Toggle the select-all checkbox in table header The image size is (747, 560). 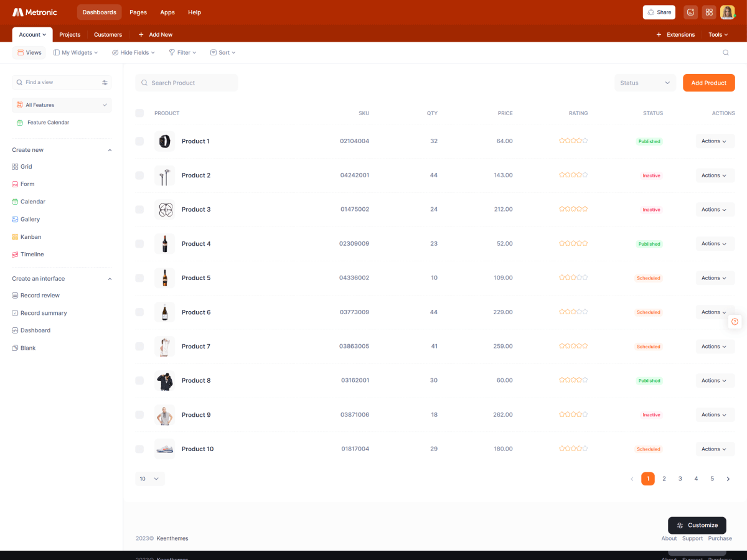[139, 113]
